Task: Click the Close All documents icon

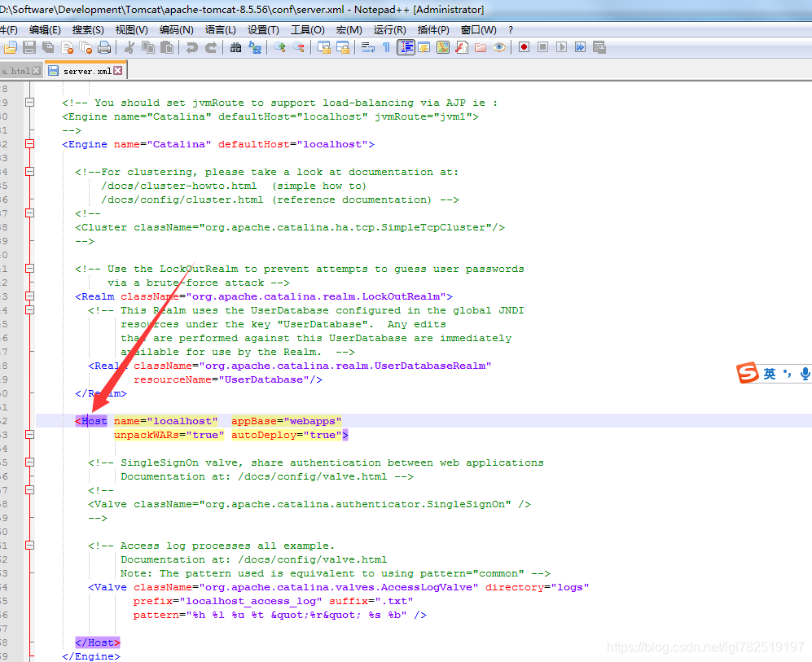Action: pyautogui.click(x=86, y=47)
